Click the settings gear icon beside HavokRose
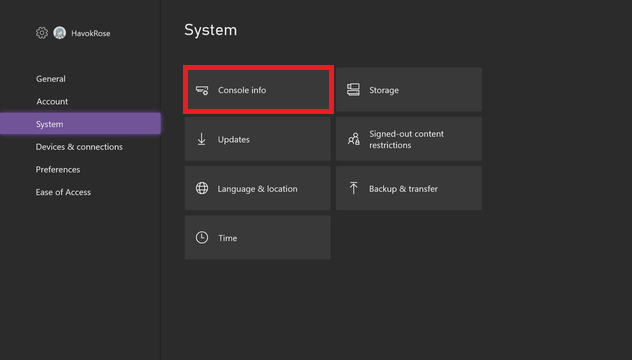 coord(42,33)
